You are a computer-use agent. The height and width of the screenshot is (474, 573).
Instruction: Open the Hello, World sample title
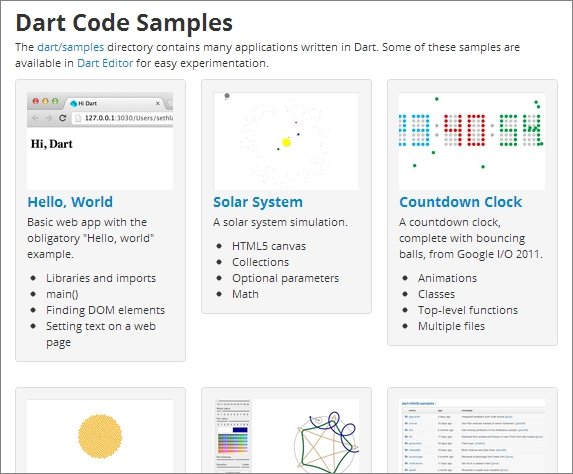coord(70,202)
